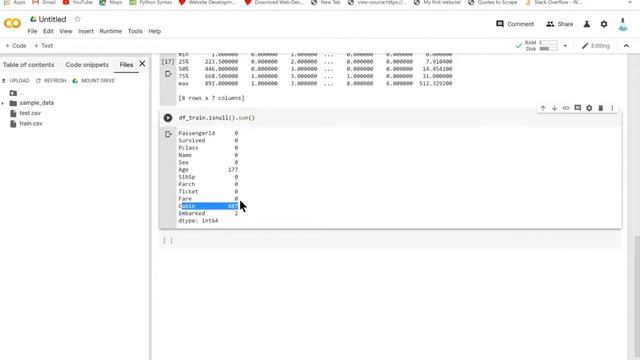Add a new Text cell
Screen dimensions: 640x360
point(43,46)
